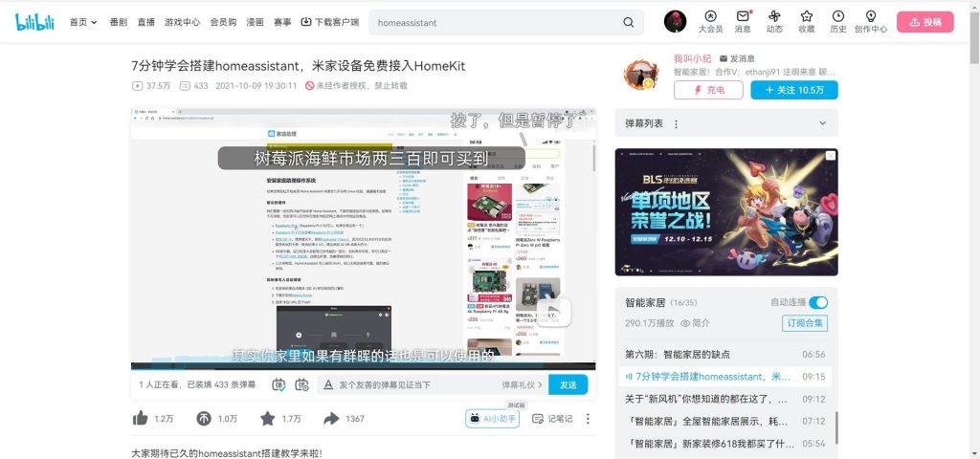Go to 番剧 section
Image resolution: width=980 pixels, height=459 pixels.
118,22
